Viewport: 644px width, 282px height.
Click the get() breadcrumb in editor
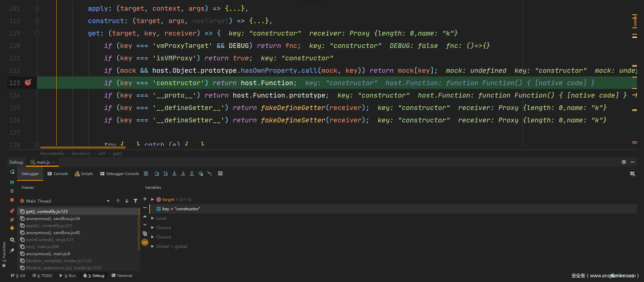point(117,154)
